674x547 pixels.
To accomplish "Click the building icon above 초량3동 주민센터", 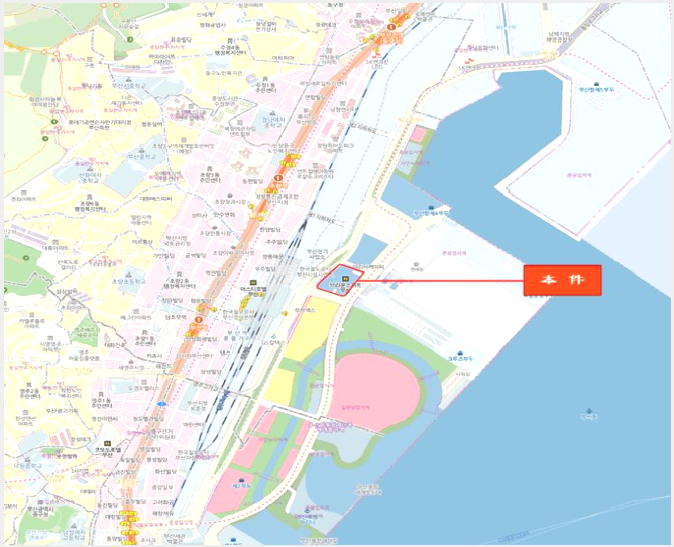I will (209, 169).
